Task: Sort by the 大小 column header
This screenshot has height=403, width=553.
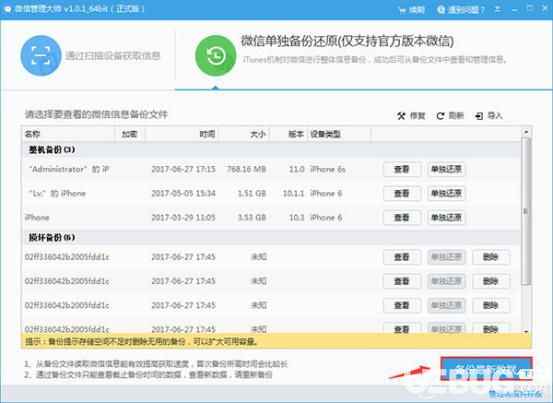Action: 244,134
